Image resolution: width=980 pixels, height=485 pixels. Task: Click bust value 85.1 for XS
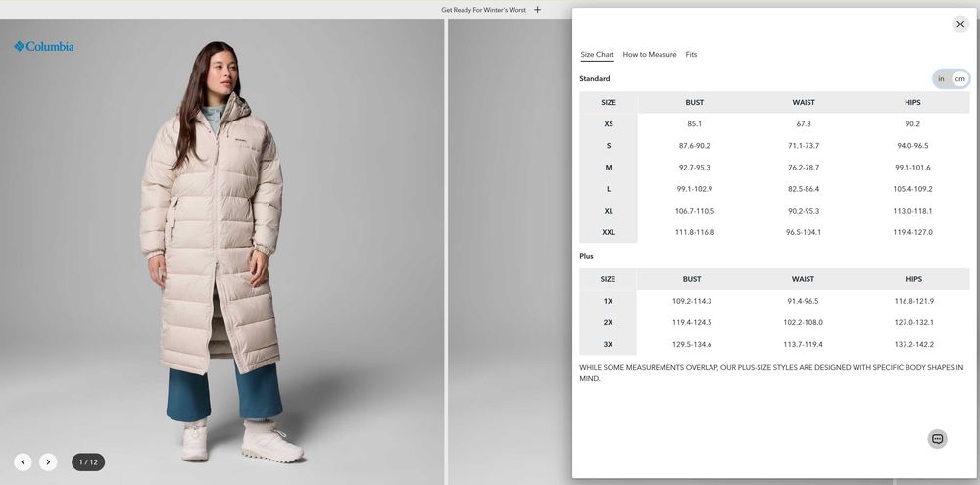[x=694, y=123]
